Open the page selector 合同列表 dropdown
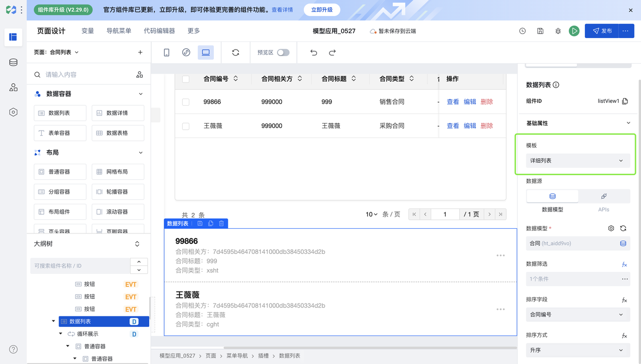This screenshot has height=364, width=641. [x=56, y=52]
